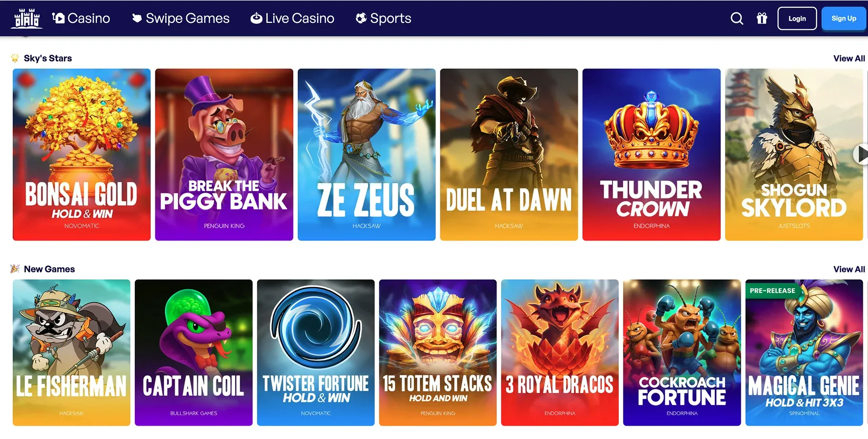Choose the Cockroach Fortune game thumbnail

682,353
